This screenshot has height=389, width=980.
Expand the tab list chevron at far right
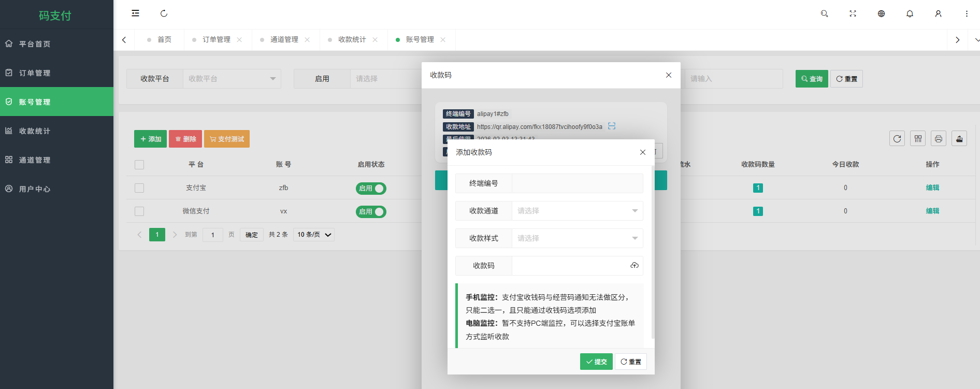point(977,40)
